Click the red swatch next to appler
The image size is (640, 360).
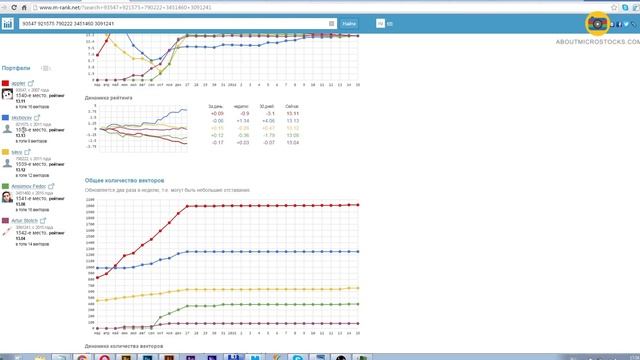click(5, 83)
